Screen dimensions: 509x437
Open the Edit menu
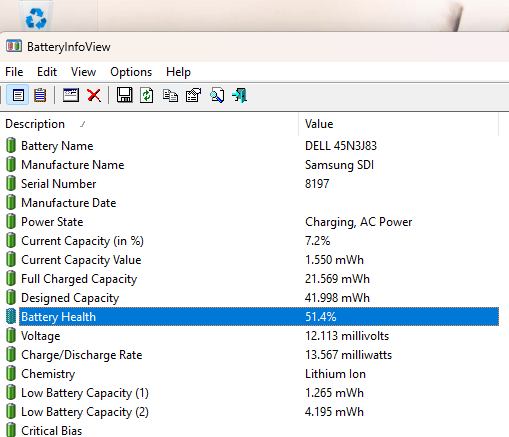[47, 72]
